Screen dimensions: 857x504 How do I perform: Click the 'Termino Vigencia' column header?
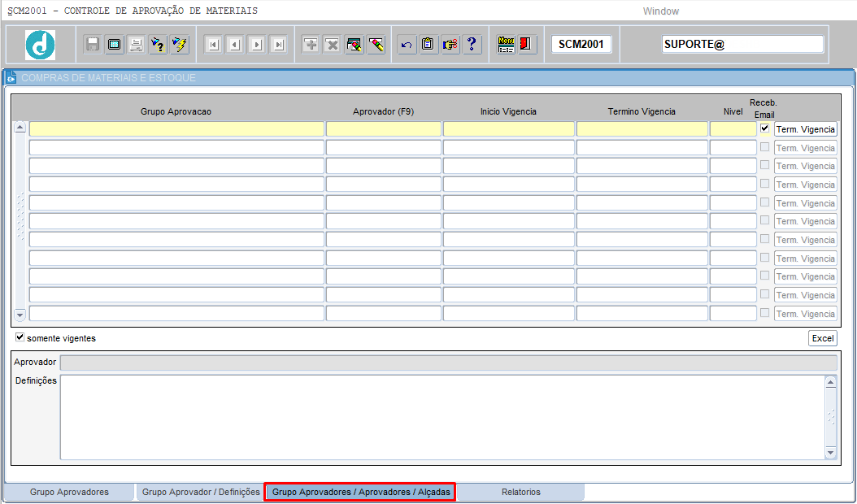coord(642,111)
